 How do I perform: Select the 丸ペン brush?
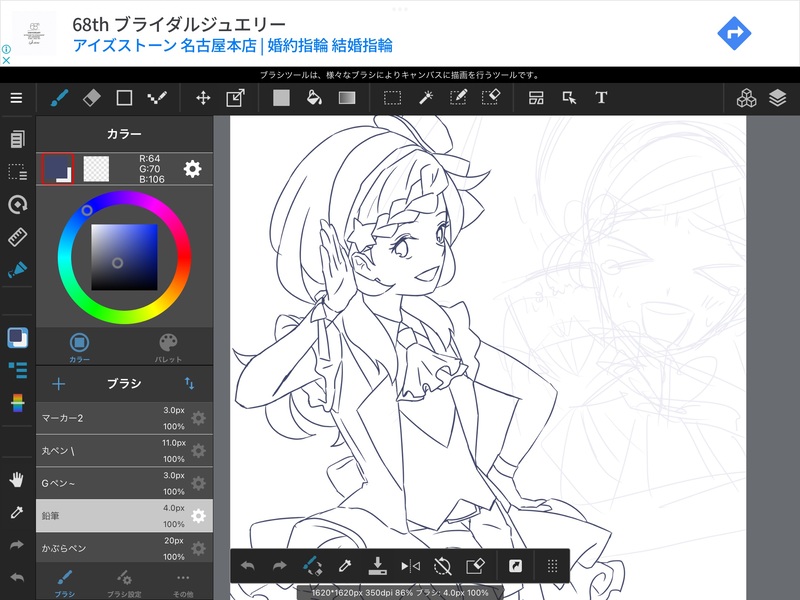[124, 451]
